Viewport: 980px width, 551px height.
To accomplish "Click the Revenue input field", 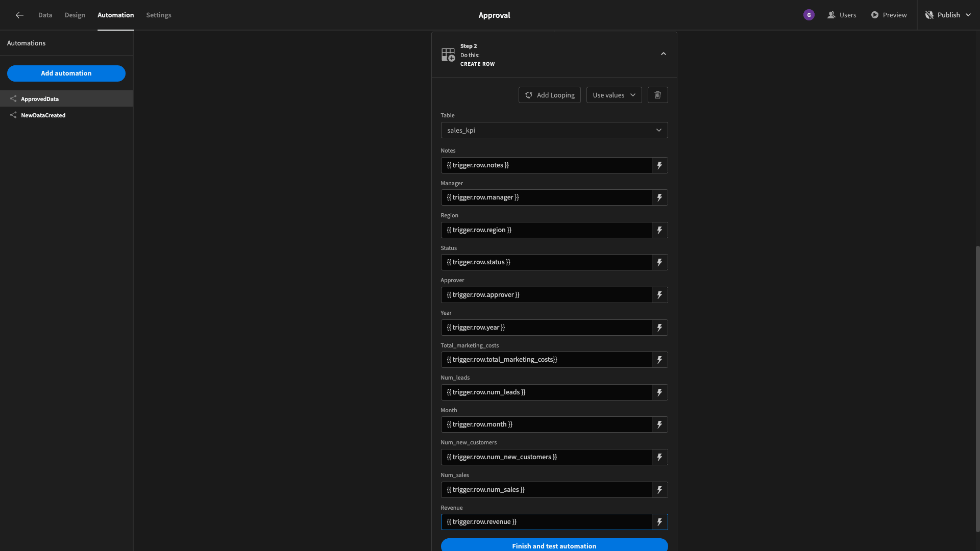I will (x=546, y=522).
